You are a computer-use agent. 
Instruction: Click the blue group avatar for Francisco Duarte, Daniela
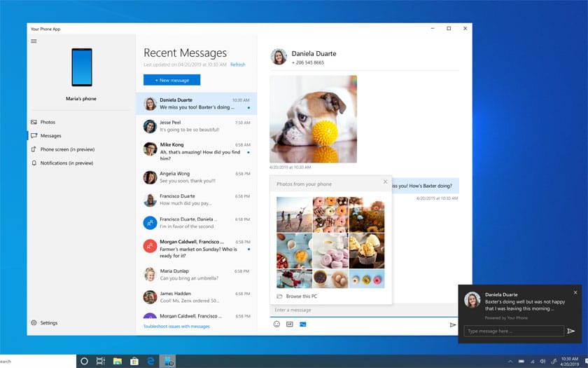[150, 223]
